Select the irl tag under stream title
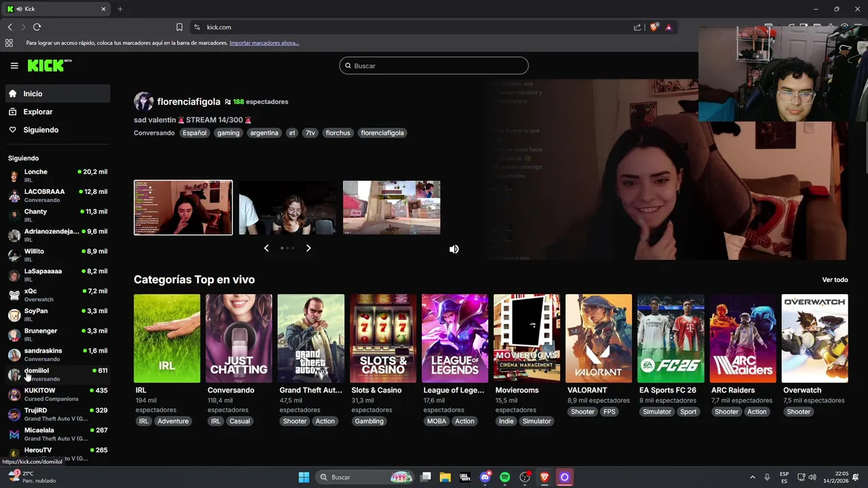Image resolution: width=868 pixels, height=488 pixels. point(292,133)
